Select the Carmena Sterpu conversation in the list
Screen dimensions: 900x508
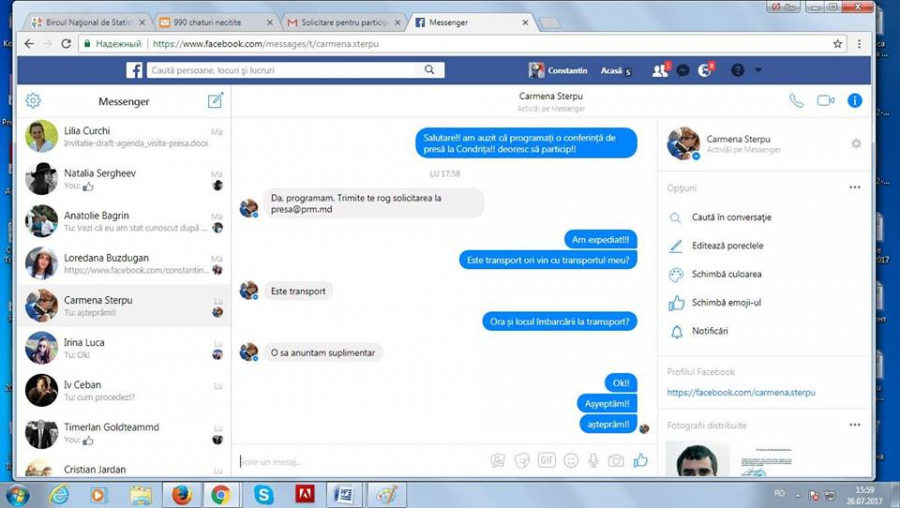tap(124, 305)
